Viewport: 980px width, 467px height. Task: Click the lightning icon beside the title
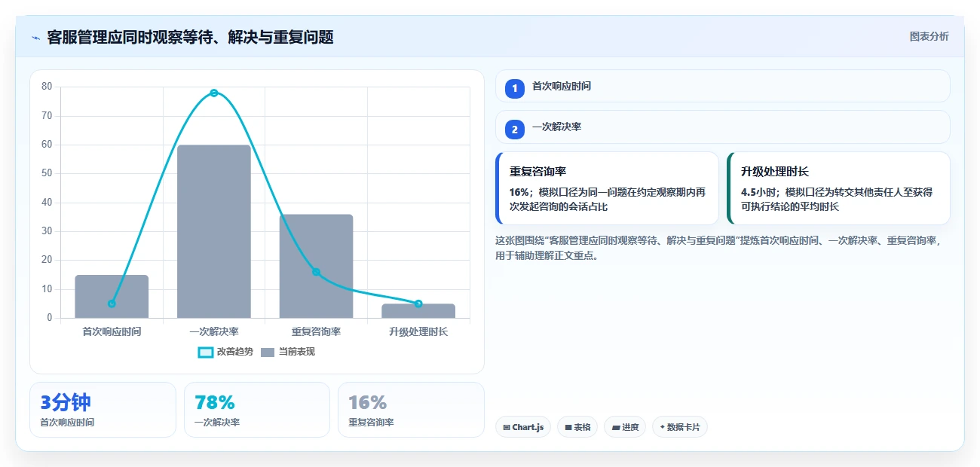click(x=36, y=38)
